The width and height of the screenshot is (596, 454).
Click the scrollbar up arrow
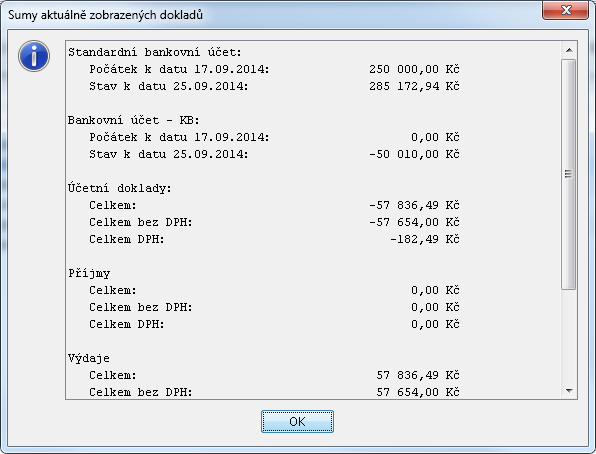[x=569, y=50]
